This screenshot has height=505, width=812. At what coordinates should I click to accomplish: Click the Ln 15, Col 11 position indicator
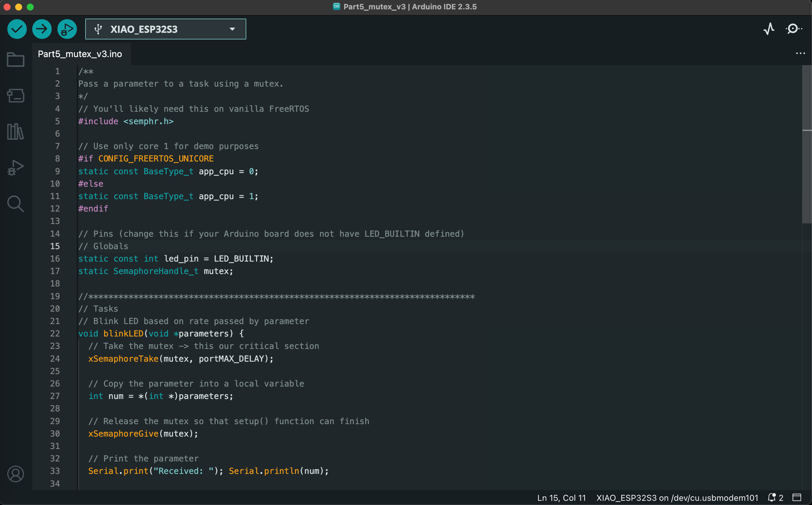561,498
